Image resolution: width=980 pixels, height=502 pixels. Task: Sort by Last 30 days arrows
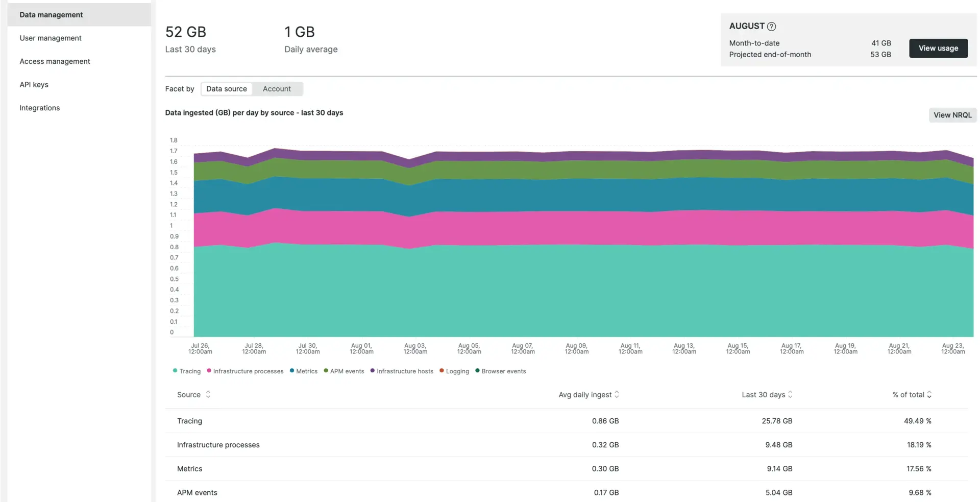(x=790, y=394)
